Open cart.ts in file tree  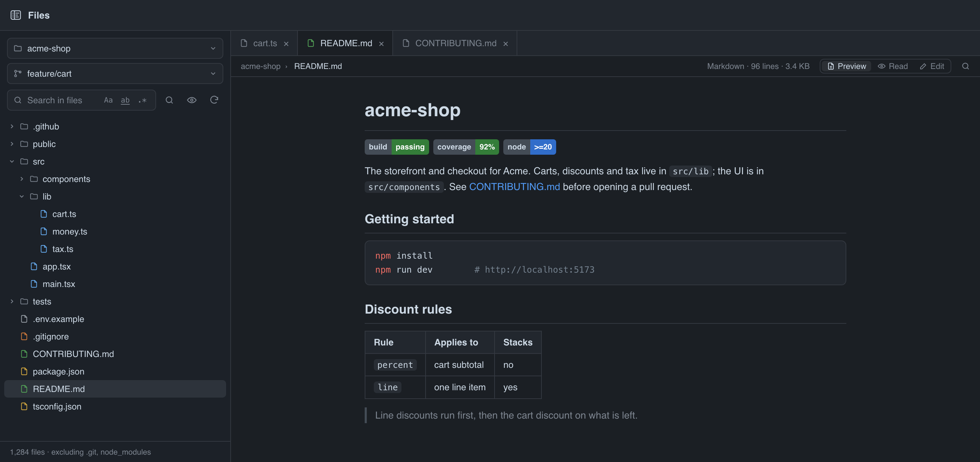click(x=115, y=214)
